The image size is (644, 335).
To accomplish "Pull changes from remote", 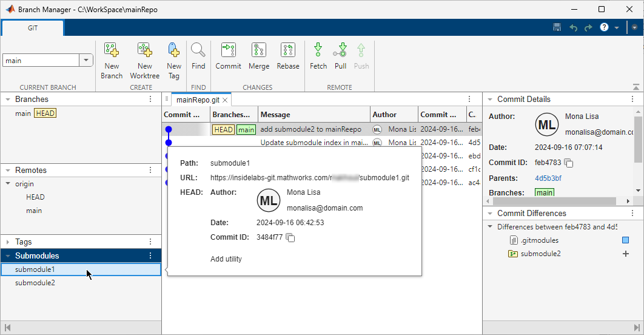I will pos(340,50).
